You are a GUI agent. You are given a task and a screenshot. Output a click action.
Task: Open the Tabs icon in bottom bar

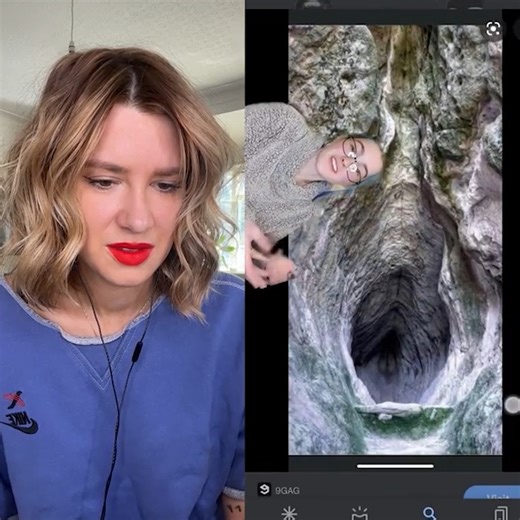click(x=500, y=513)
